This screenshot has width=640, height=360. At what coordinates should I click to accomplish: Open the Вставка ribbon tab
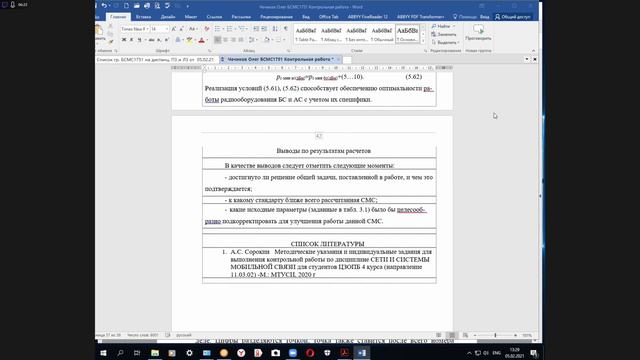click(143, 17)
